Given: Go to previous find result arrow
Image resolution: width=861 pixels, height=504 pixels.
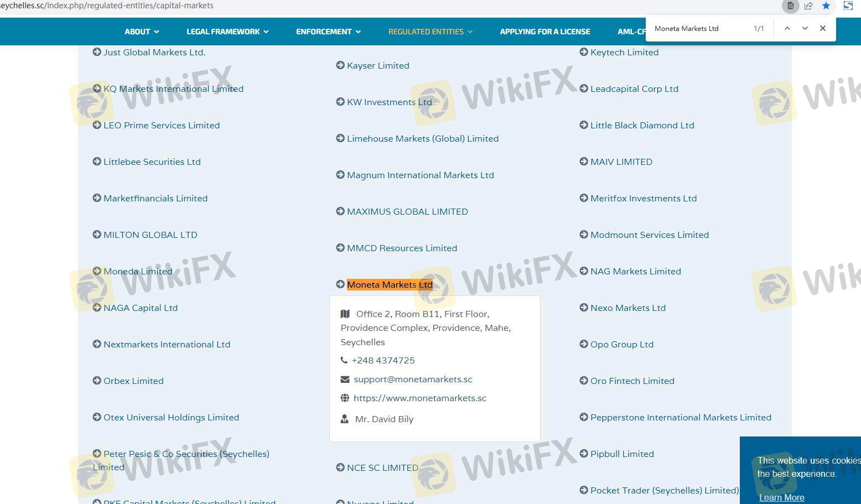Looking at the screenshot, I should click(x=787, y=28).
